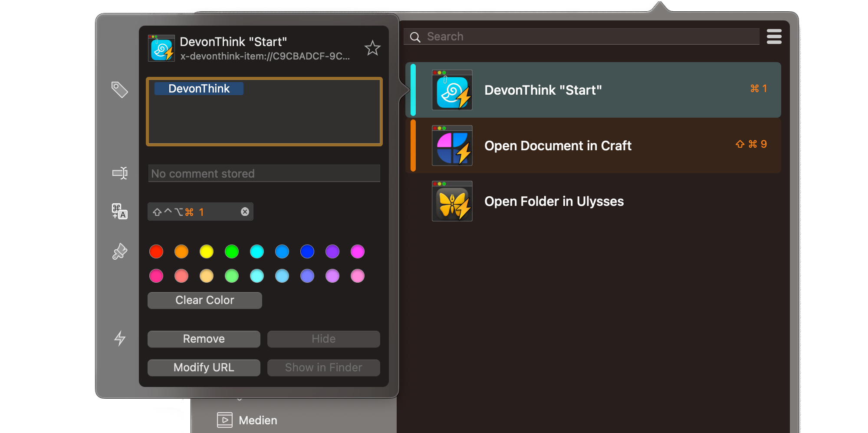Pick the light green color swatch

(232, 276)
